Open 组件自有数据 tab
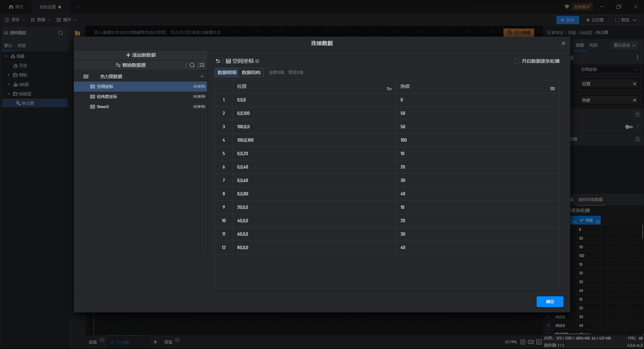The width and height of the screenshot is (644, 349). 590,200
